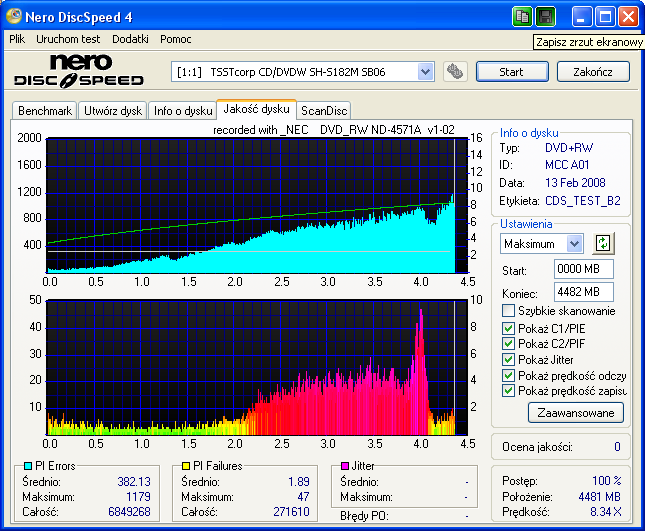This screenshot has width=645, height=531.
Task: Click the magenta Jitter color swatch
Action: (345, 466)
